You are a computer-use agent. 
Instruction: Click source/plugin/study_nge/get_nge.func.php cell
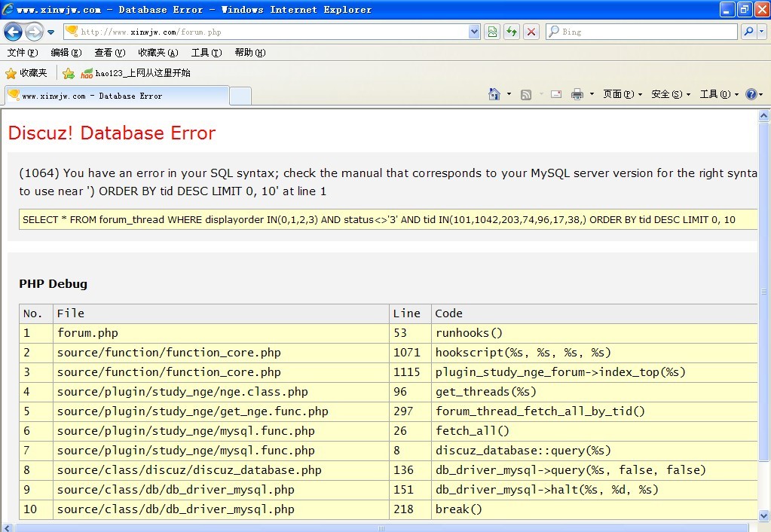pos(221,411)
